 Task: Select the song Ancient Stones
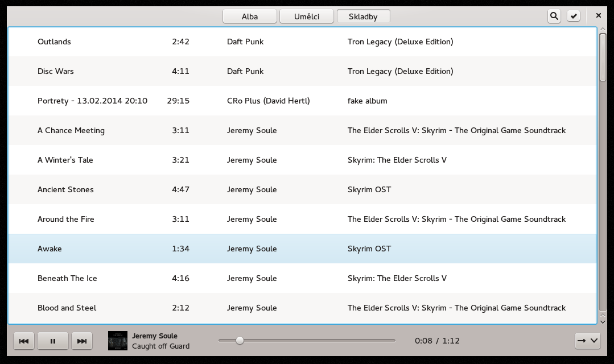[303, 189]
